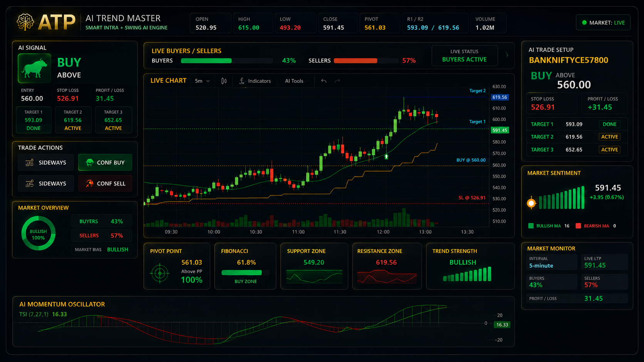Click the SL @ 526.91 chart label
644x362 pixels.
coord(472,198)
